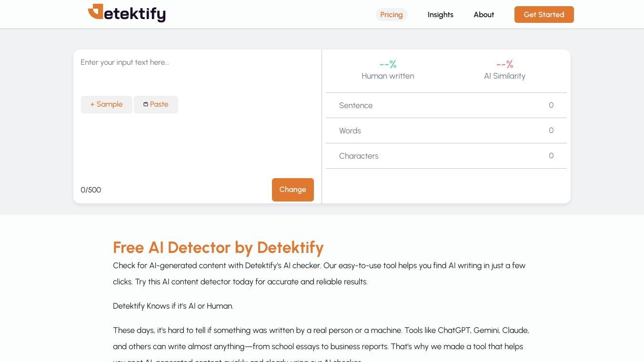Open the Pricing page from the navigation
644x362 pixels.
(392, 15)
